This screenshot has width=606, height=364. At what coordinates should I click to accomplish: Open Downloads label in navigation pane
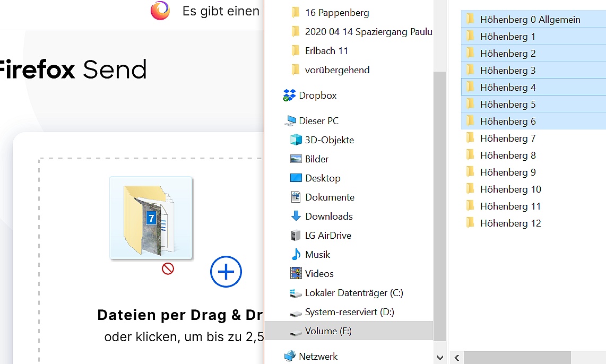pyautogui.click(x=329, y=216)
